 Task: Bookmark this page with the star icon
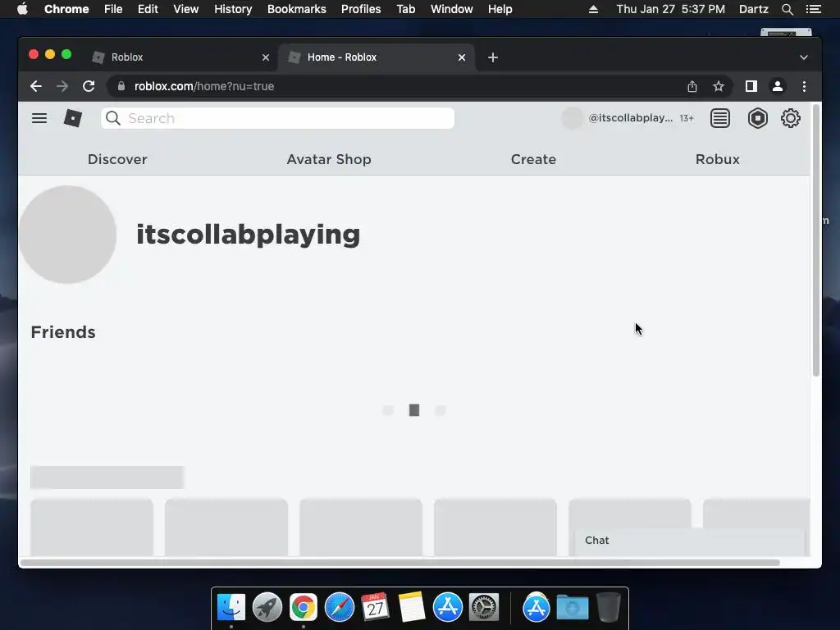coord(719,86)
